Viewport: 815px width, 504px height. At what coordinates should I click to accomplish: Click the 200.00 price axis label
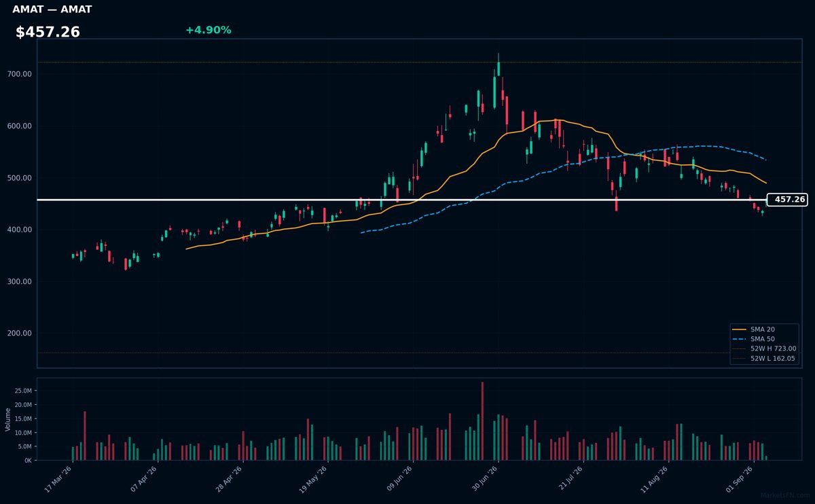pyautogui.click(x=20, y=334)
